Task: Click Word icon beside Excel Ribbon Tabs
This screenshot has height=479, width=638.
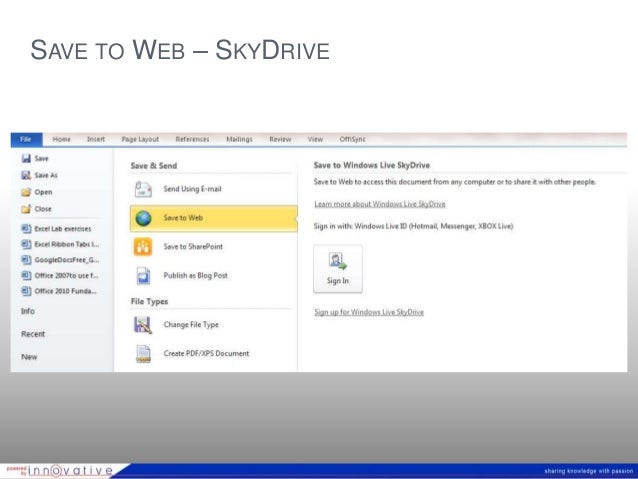Action: coord(26,244)
